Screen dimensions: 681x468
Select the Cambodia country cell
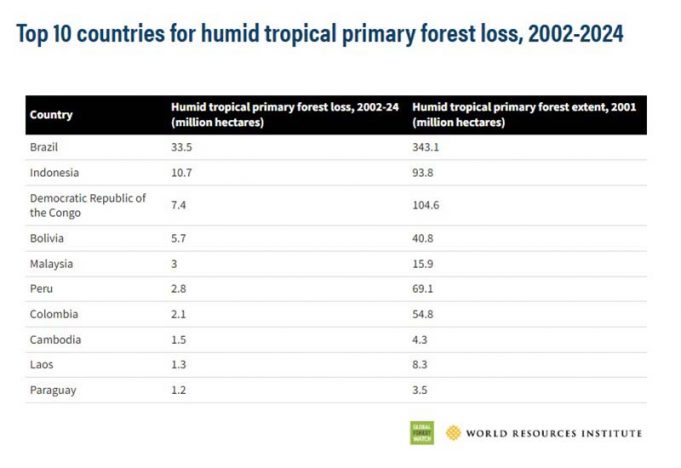click(55, 339)
